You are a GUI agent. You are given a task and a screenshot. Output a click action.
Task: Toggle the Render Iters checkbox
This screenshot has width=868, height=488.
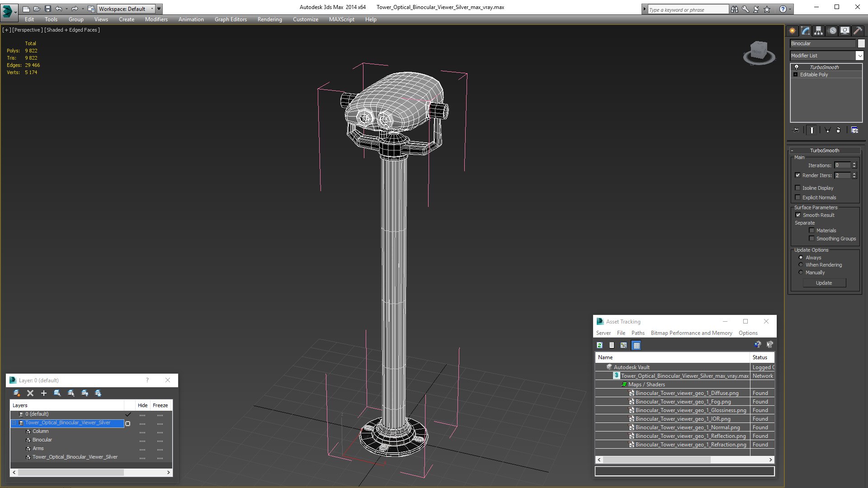coord(797,175)
